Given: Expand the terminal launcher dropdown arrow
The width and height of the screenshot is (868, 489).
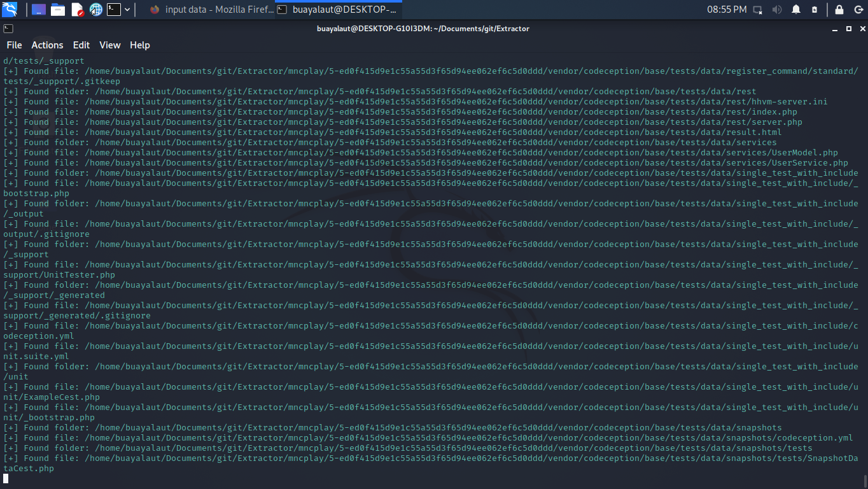Looking at the screenshot, I should click(x=127, y=10).
